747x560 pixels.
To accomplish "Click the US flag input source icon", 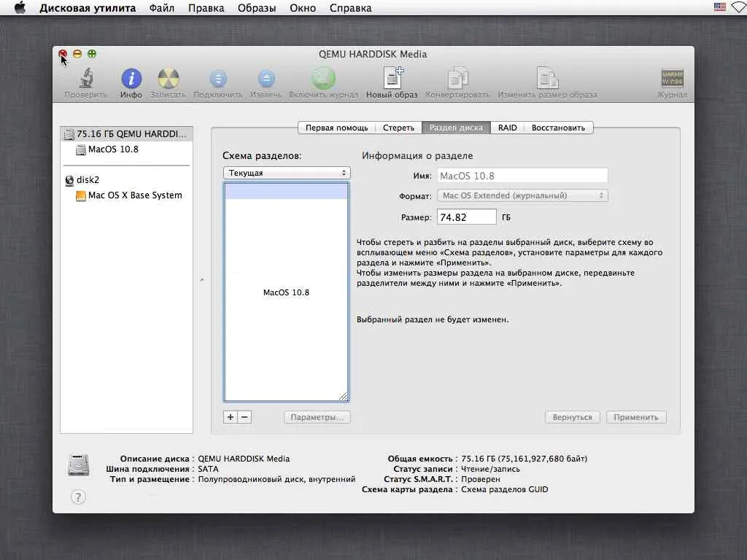I will pyautogui.click(x=719, y=7).
